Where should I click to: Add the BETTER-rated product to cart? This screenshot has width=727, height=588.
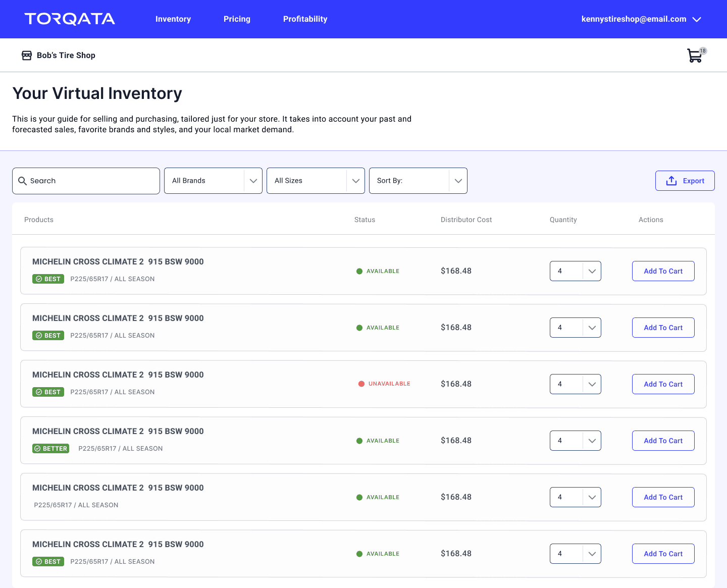tap(663, 441)
